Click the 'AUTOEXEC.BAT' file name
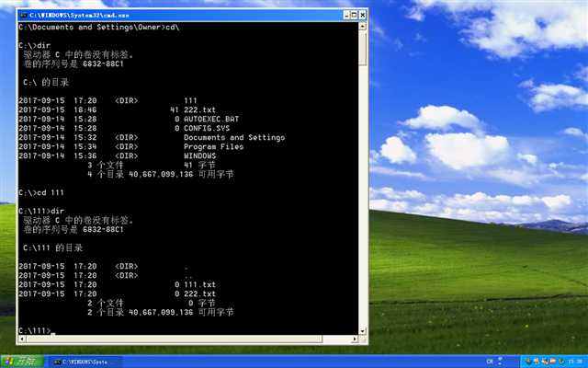This screenshot has height=368, width=588. [x=211, y=119]
